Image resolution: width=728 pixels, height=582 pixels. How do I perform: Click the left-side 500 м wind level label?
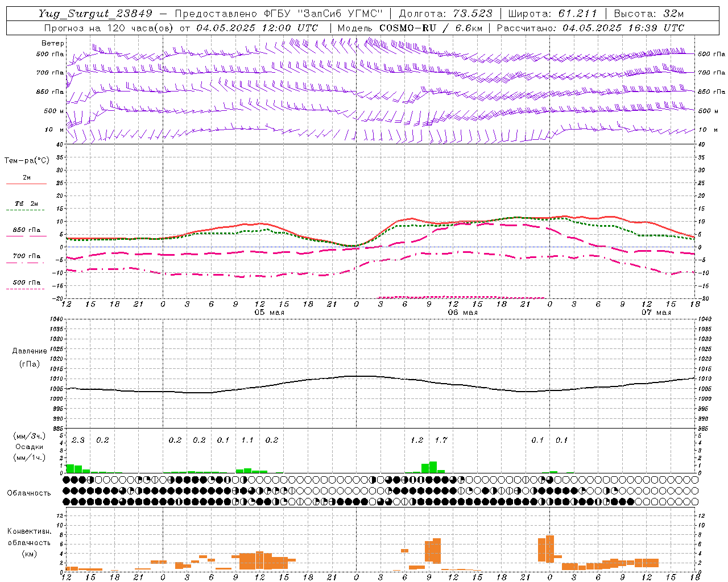(x=54, y=111)
